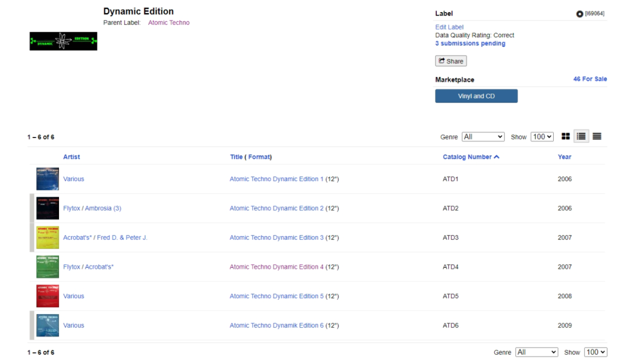Open Flytox / Acrobat's* artist link
The width and height of the screenshot is (619, 364).
(88, 267)
